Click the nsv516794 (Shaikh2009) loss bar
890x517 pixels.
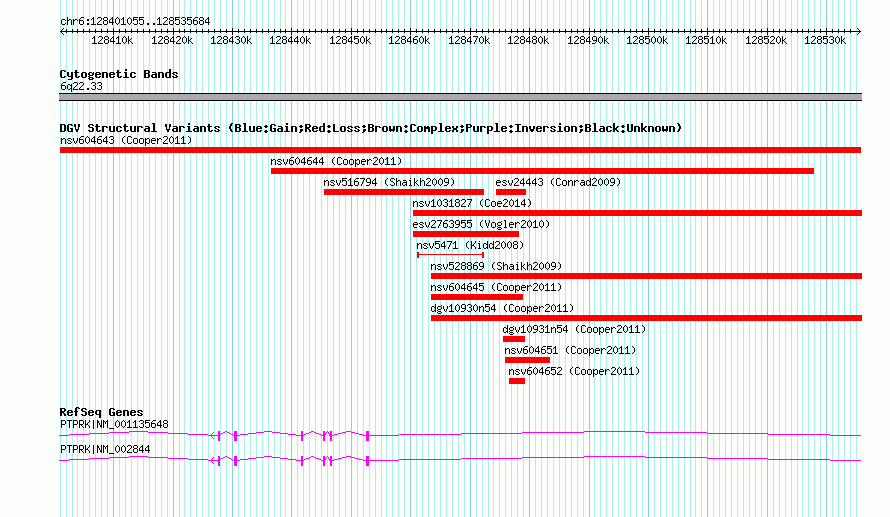404,192
